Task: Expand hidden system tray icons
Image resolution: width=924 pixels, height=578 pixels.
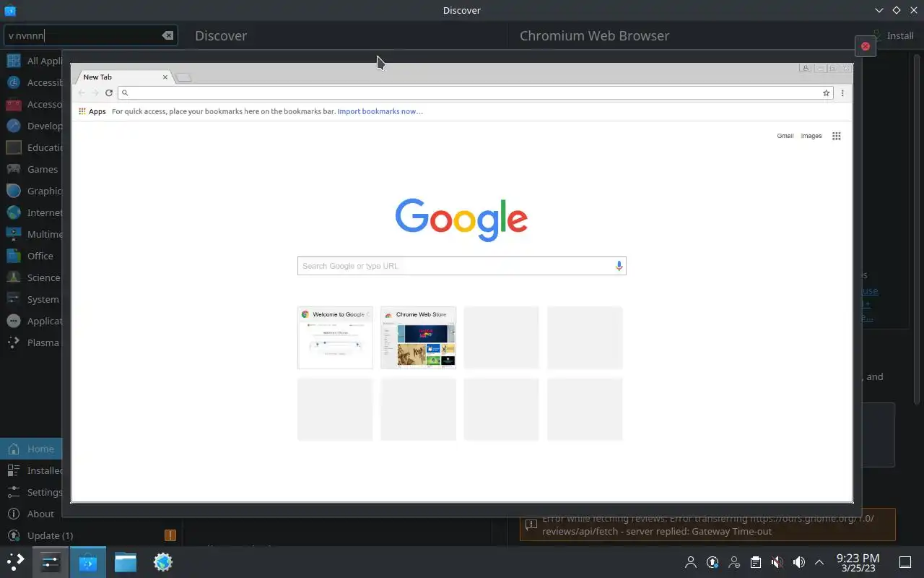Action: 819,562
